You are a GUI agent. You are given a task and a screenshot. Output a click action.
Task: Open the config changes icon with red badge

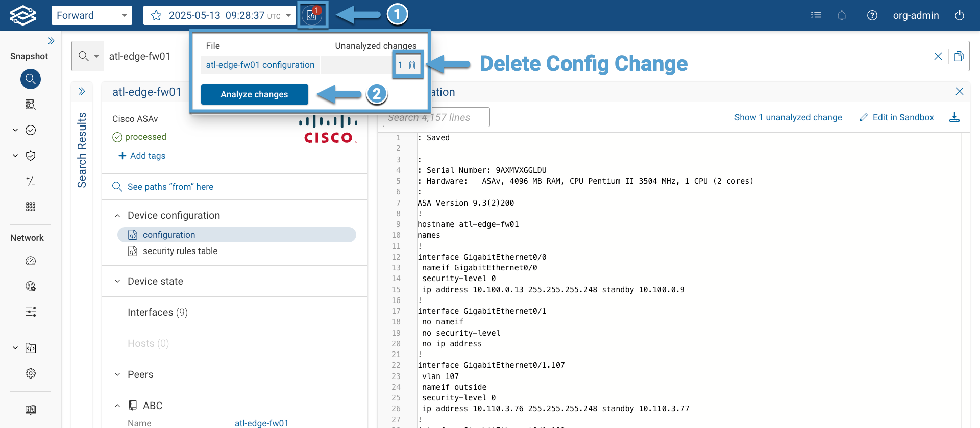point(312,15)
